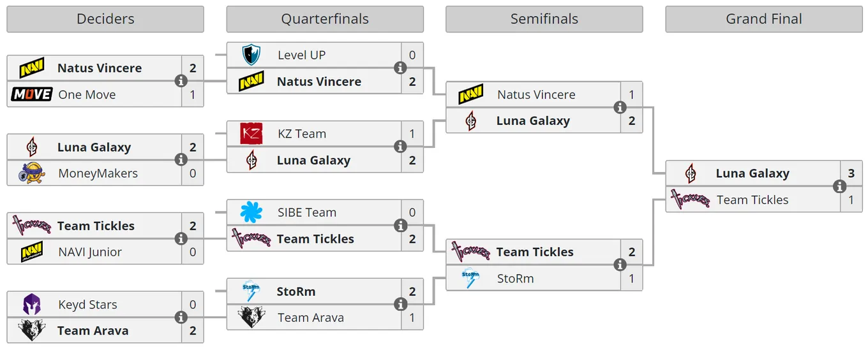Image resolution: width=868 pixels, height=348 pixels.
Task: Select the Quarterfinals column header
Action: (325, 19)
